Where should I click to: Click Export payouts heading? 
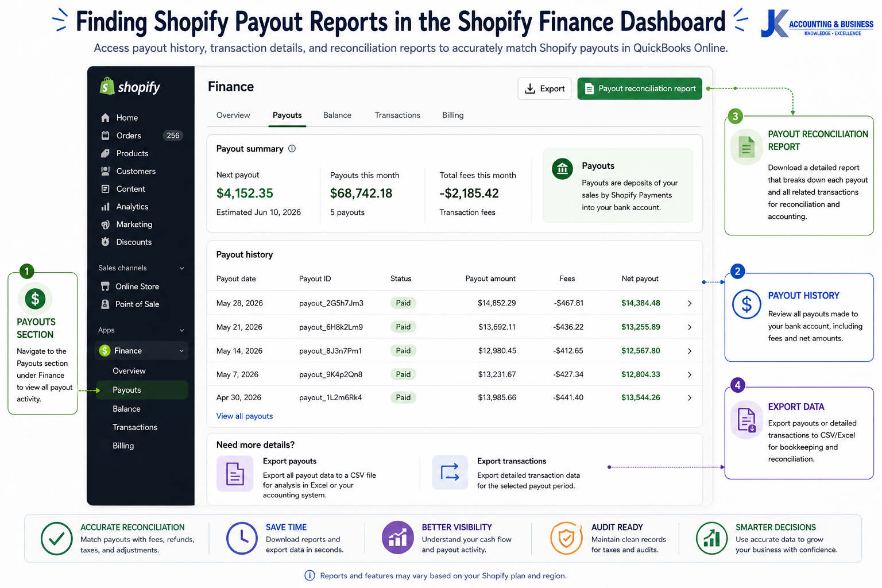click(289, 461)
